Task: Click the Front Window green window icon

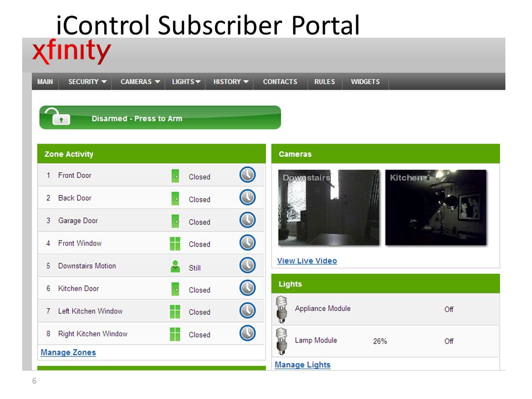Action: point(175,244)
